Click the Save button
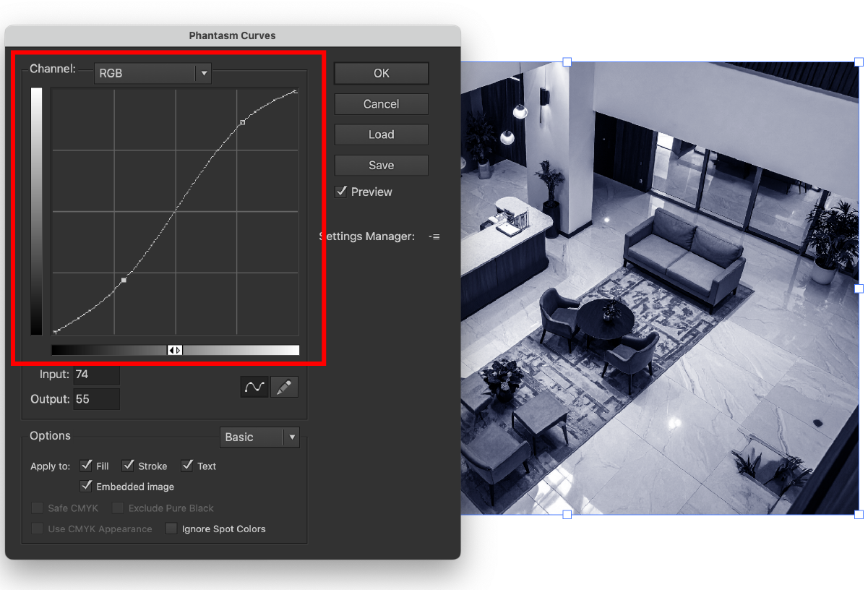This screenshot has height=590, width=868. (x=381, y=165)
